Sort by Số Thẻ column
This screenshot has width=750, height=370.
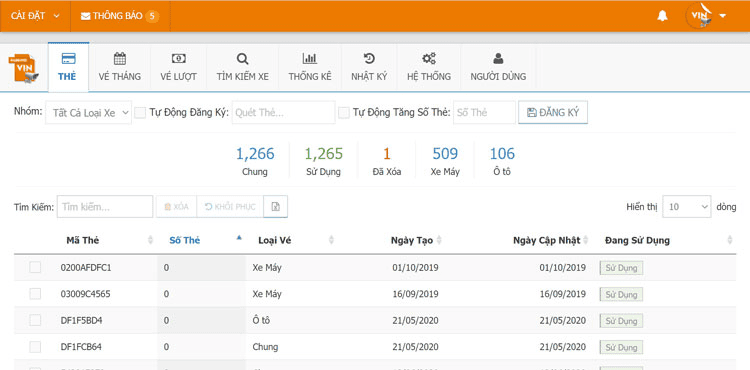point(185,240)
